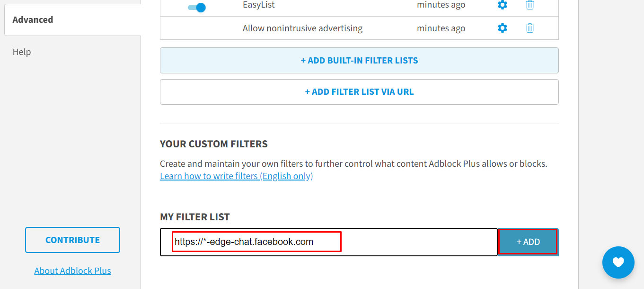Click Add Built-in Filter Lists button
This screenshot has height=289, width=644.
click(359, 61)
